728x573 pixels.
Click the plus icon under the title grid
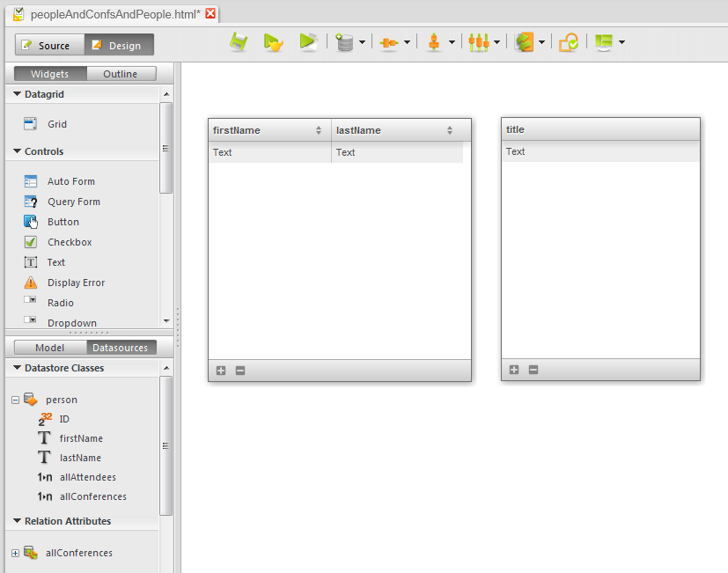tap(514, 370)
